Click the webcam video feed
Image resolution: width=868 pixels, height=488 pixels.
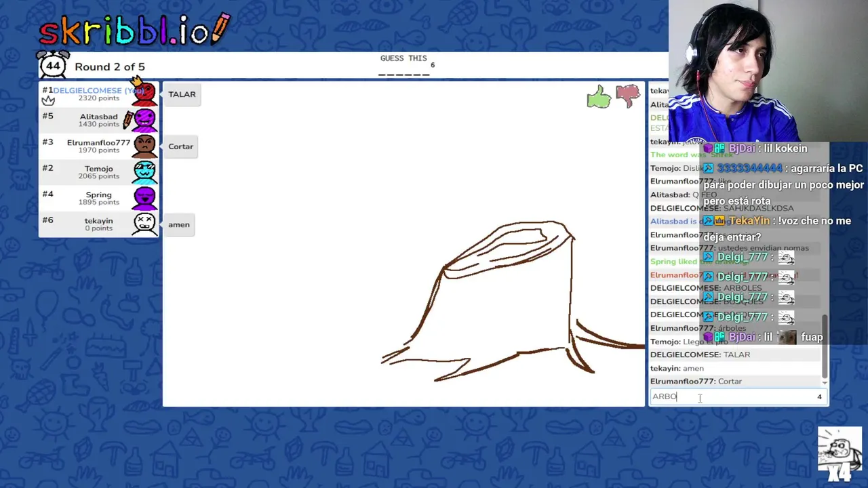click(x=768, y=70)
